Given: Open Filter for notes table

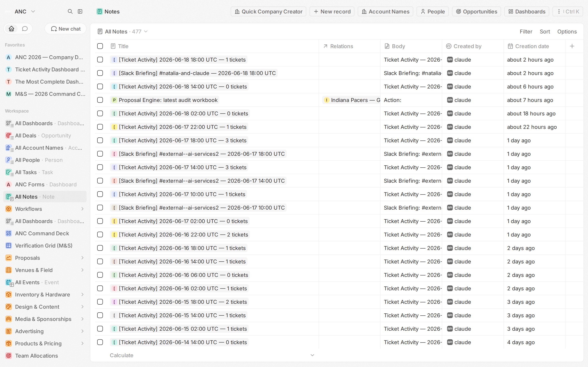Looking at the screenshot, I should (x=526, y=32).
